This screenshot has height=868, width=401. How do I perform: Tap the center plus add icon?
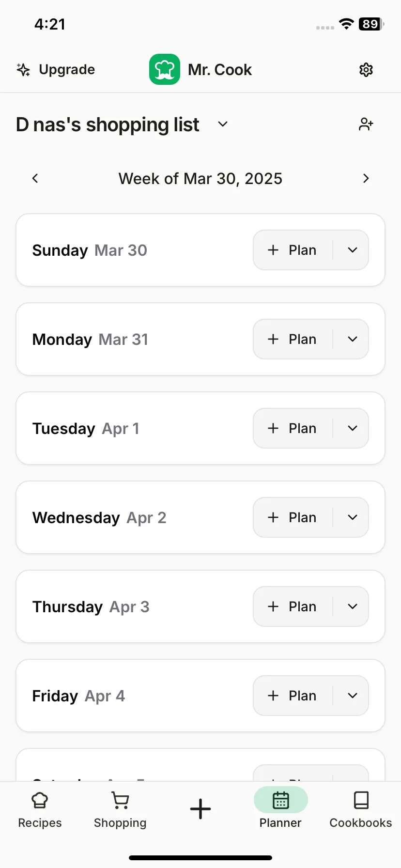200,809
